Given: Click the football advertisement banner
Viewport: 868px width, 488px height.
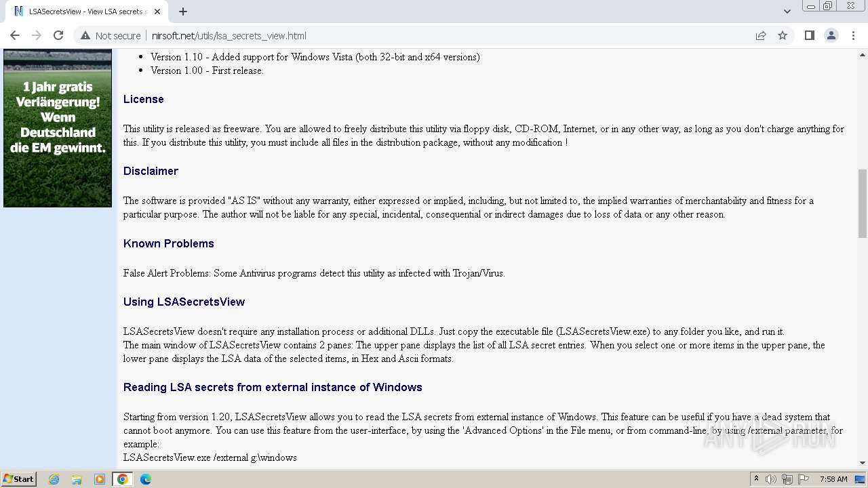Looking at the screenshot, I should click(58, 127).
